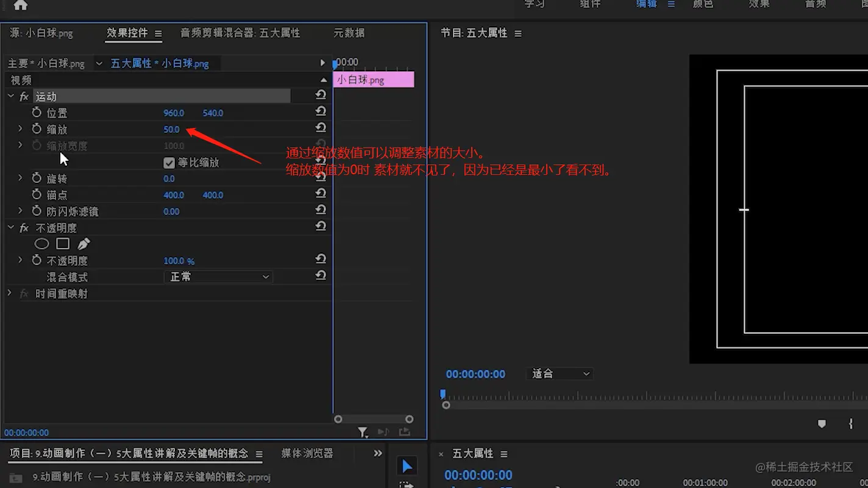
Task: Create a 4-point rectangle mask
Action: click(x=63, y=244)
